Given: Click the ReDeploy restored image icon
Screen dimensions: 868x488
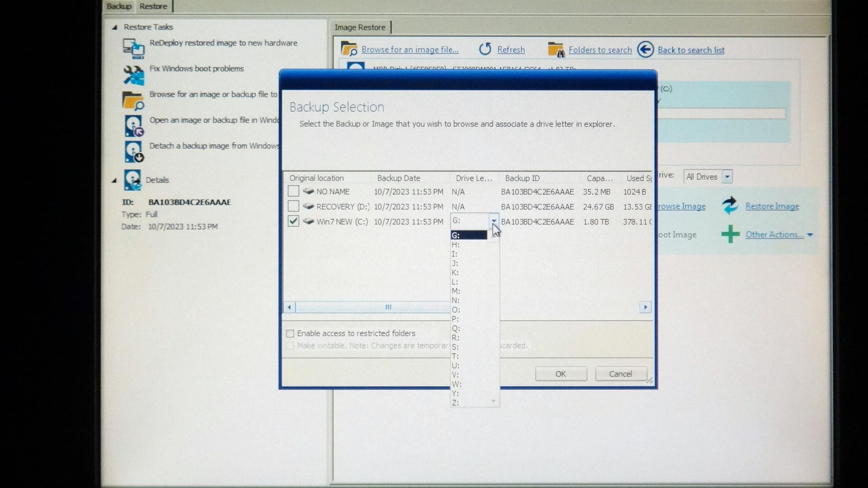Looking at the screenshot, I should click(133, 48).
